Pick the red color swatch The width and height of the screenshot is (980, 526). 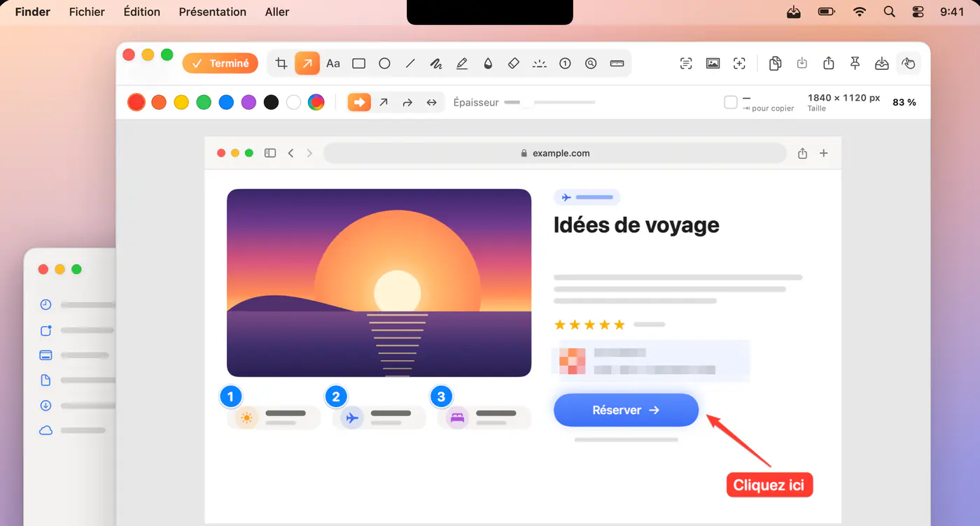pos(136,103)
